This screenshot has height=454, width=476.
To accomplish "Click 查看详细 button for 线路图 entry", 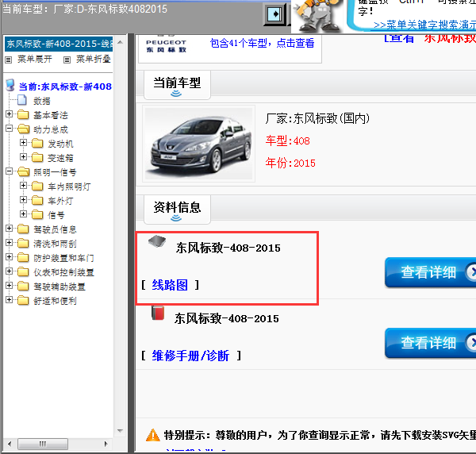I will (431, 272).
